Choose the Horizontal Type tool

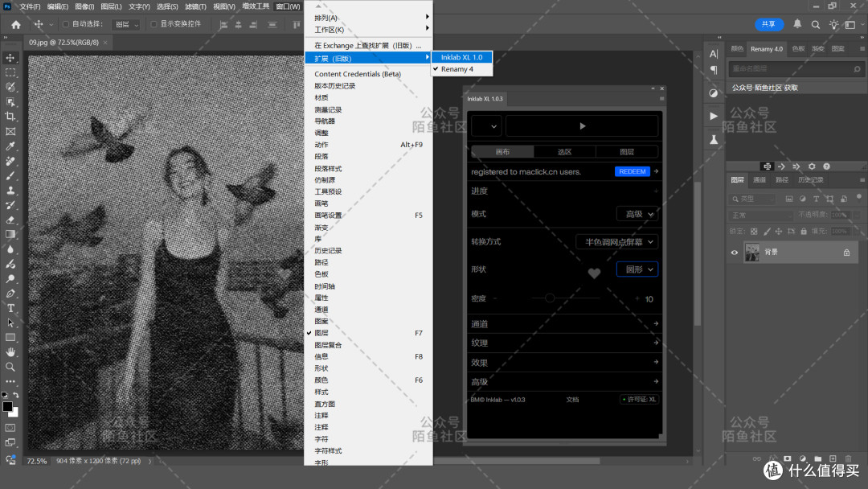coord(10,308)
